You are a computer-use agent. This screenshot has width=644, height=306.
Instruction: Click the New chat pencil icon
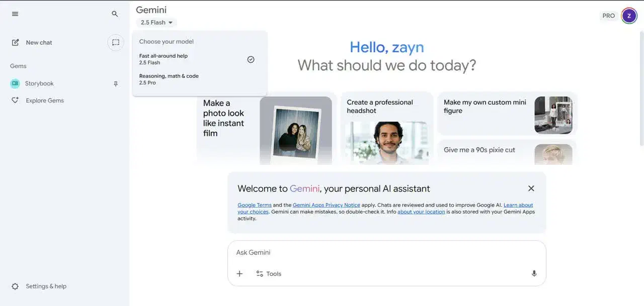16,43
